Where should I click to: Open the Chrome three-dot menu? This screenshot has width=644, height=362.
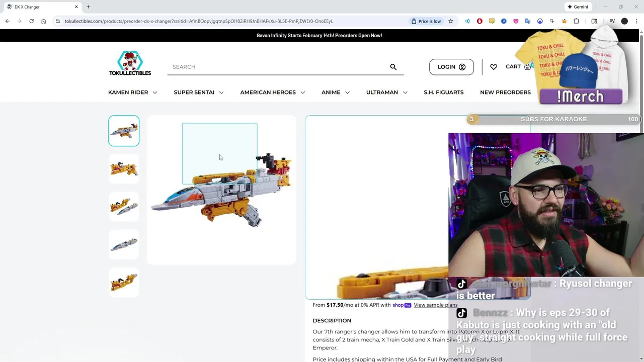(636, 21)
